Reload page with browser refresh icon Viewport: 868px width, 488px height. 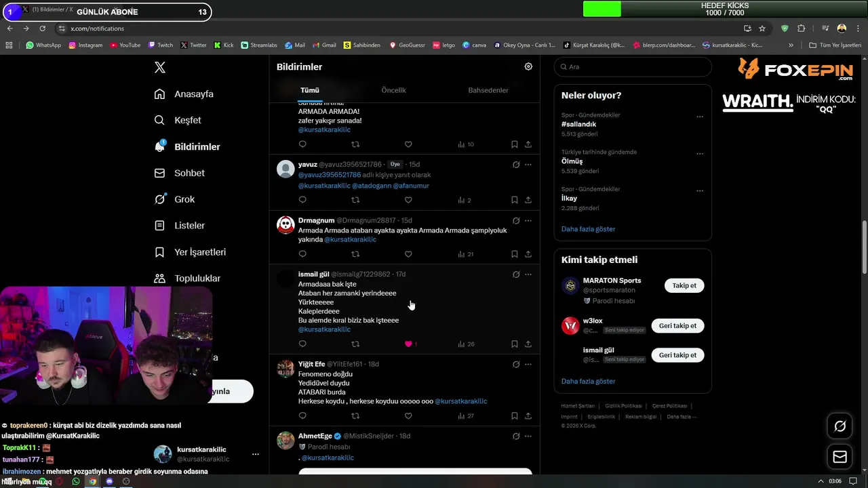point(42,28)
